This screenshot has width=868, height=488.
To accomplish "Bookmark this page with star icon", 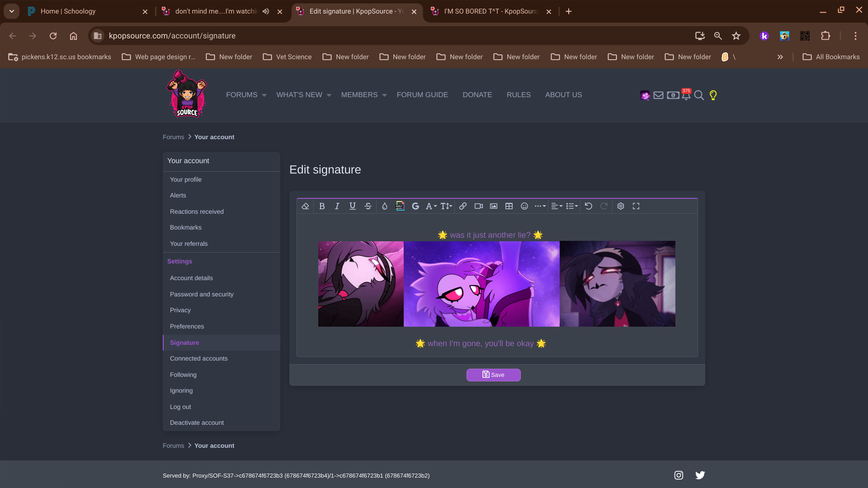I will (736, 36).
